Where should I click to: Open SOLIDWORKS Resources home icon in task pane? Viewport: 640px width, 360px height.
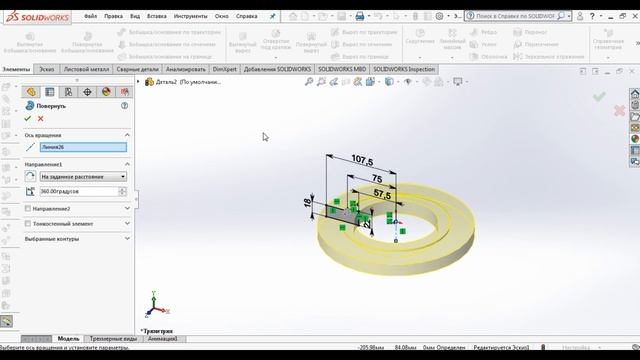pyautogui.click(x=635, y=94)
